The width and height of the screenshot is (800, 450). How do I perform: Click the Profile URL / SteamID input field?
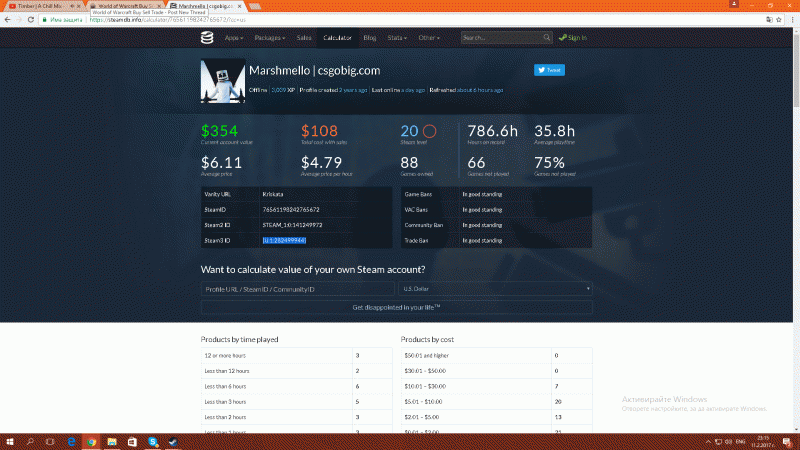297,289
